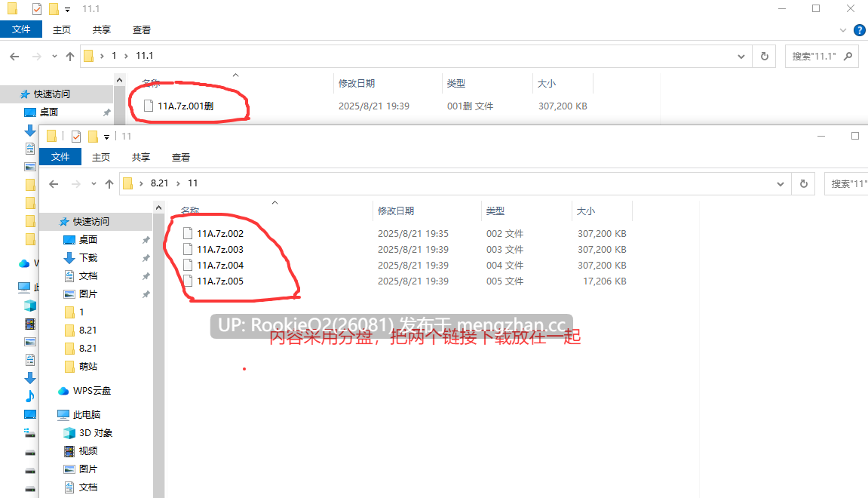Viewport: 868px width, 498px height.
Task: Sort by 类型 column in the 11 window
Action: tap(495, 211)
